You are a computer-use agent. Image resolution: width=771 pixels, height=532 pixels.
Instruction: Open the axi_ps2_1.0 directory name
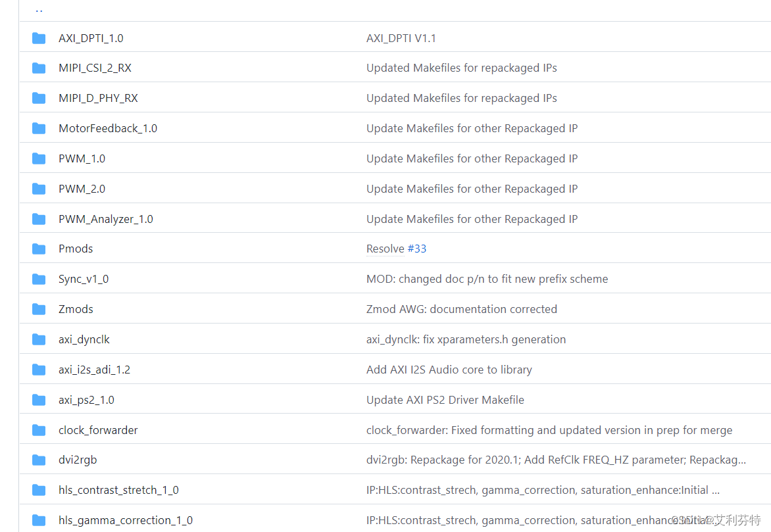coord(86,400)
